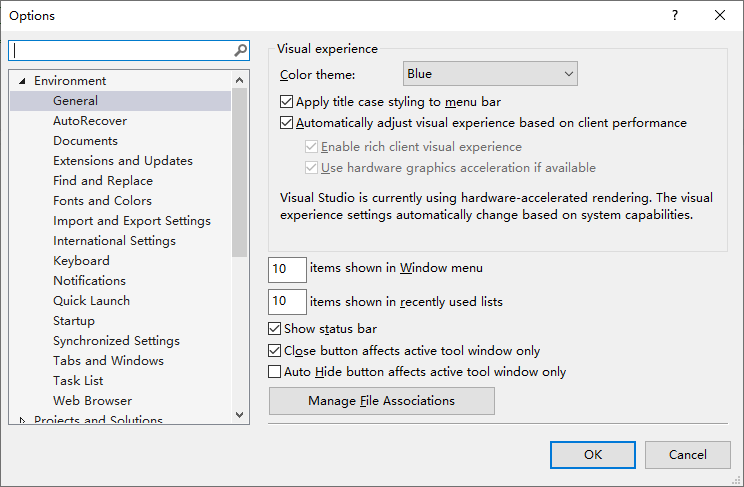
Task: Click the search magnifier icon
Action: [x=241, y=50]
